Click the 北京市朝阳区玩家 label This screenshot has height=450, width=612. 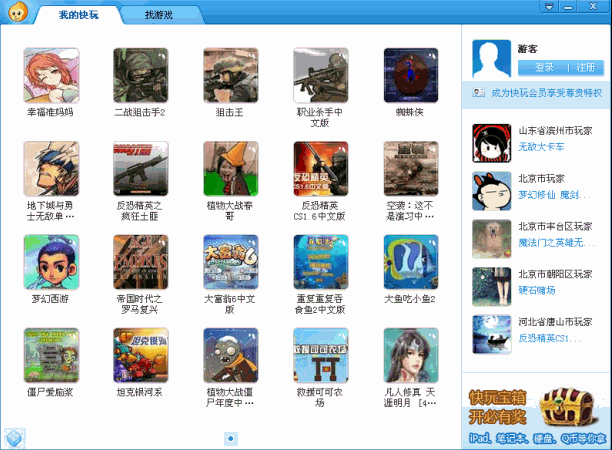(555, 274)
